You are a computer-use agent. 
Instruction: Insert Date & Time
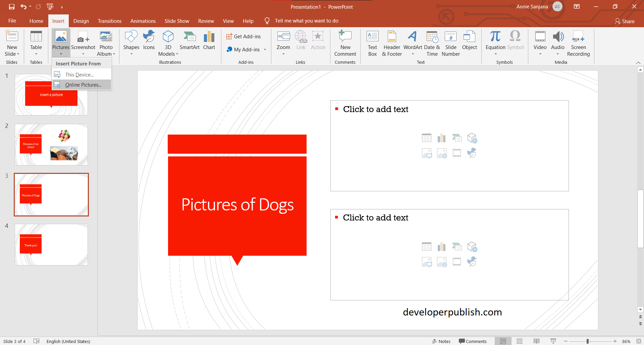432,43
